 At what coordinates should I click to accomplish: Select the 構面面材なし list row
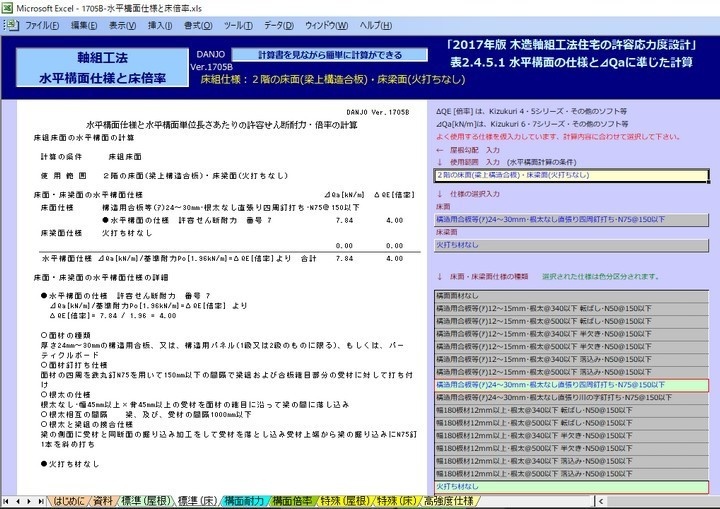[571, 296]
